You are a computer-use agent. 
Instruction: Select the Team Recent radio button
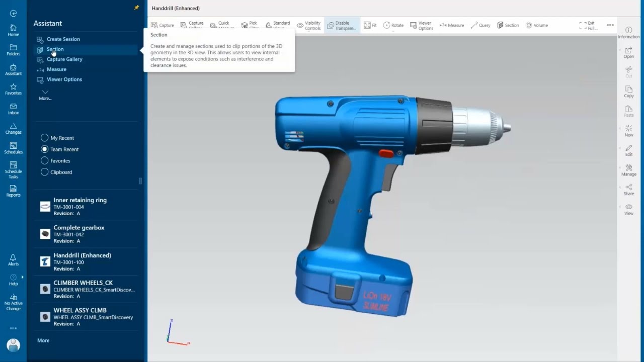[x=45, y=149]
